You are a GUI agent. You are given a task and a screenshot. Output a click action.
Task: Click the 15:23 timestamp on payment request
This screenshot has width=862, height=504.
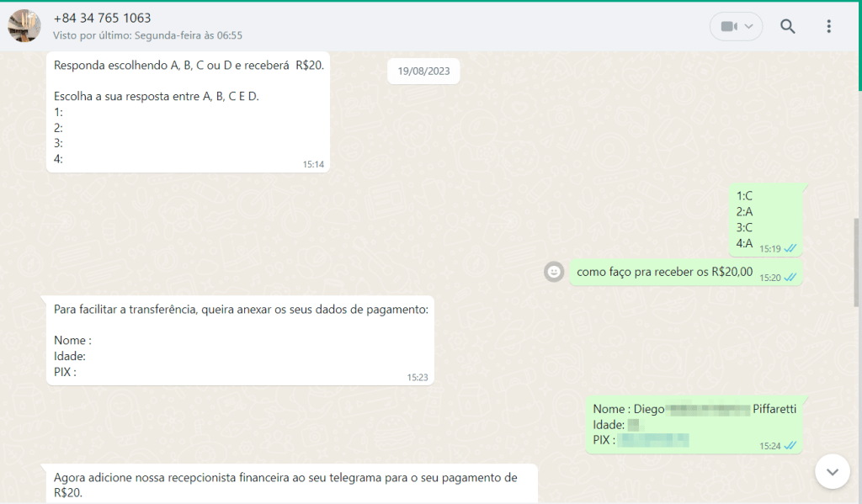coord(418,378)
